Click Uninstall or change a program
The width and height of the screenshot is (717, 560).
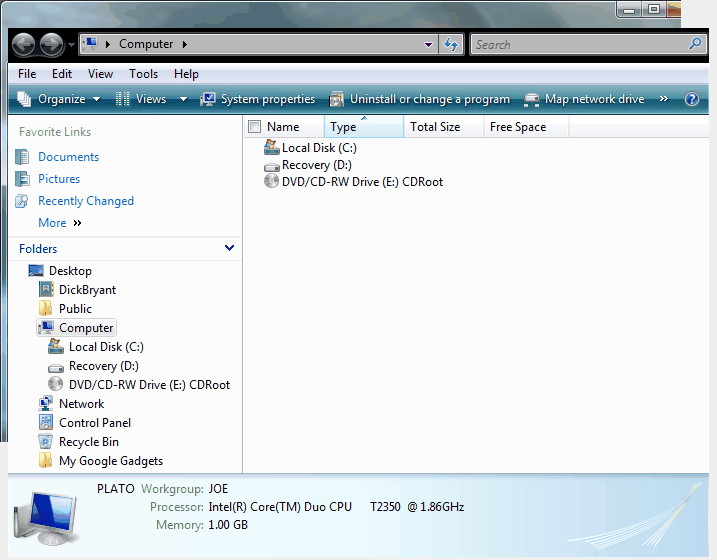click(419, 99)
